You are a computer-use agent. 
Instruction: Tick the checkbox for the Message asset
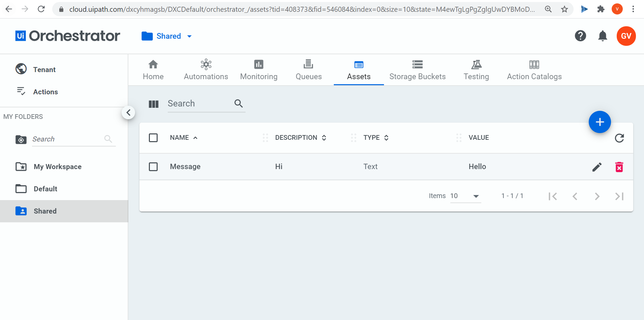click(x=153, y=167)
